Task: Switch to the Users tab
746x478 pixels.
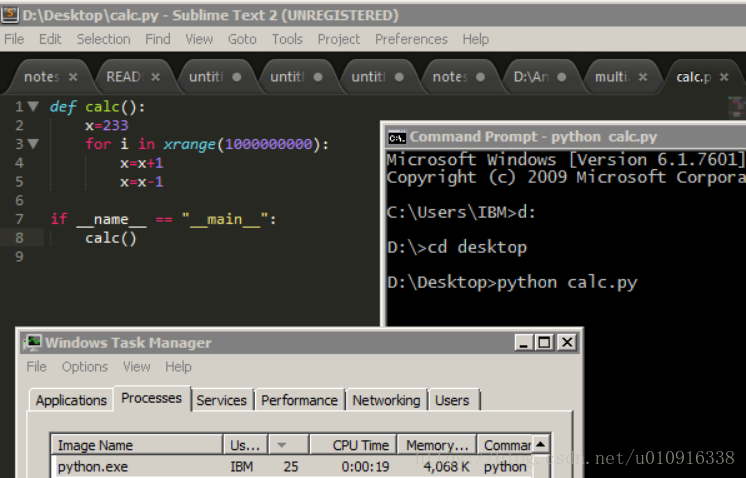Action: click(452, 400)
